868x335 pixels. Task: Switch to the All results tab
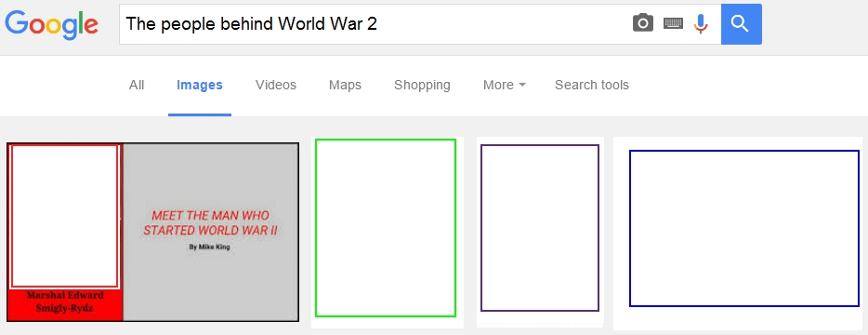tap(137, 85)
